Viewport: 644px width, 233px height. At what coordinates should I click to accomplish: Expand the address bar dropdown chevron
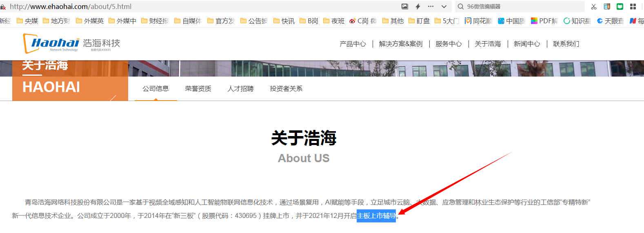(x=444, y=7)
